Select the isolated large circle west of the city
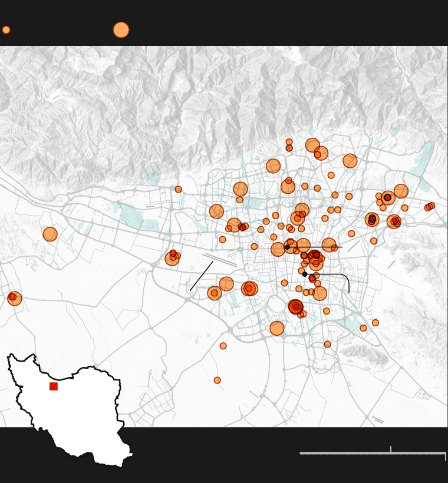Viewport: 448px width, 483px height. coord(50,234)
